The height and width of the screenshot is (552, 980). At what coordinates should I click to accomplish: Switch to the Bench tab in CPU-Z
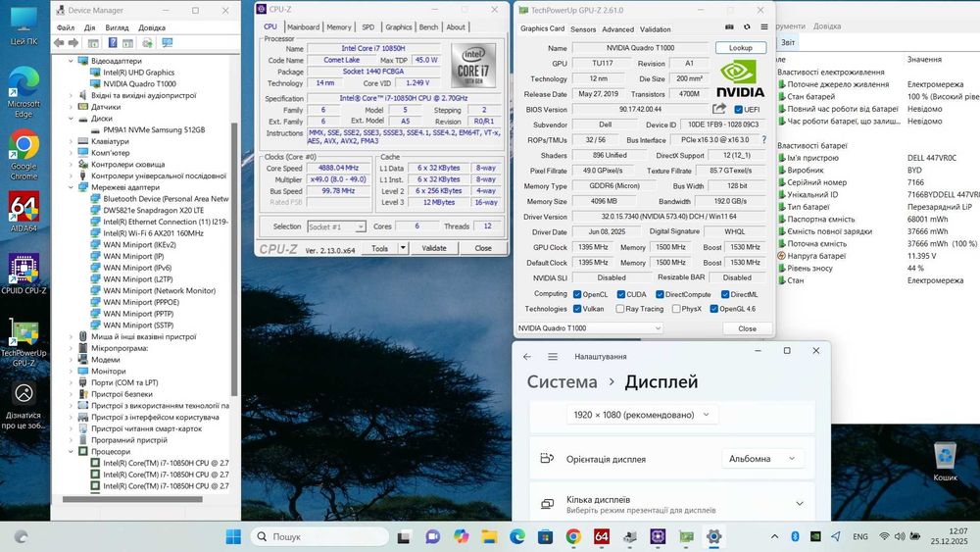pyautogui.click(x=429, y=26)
